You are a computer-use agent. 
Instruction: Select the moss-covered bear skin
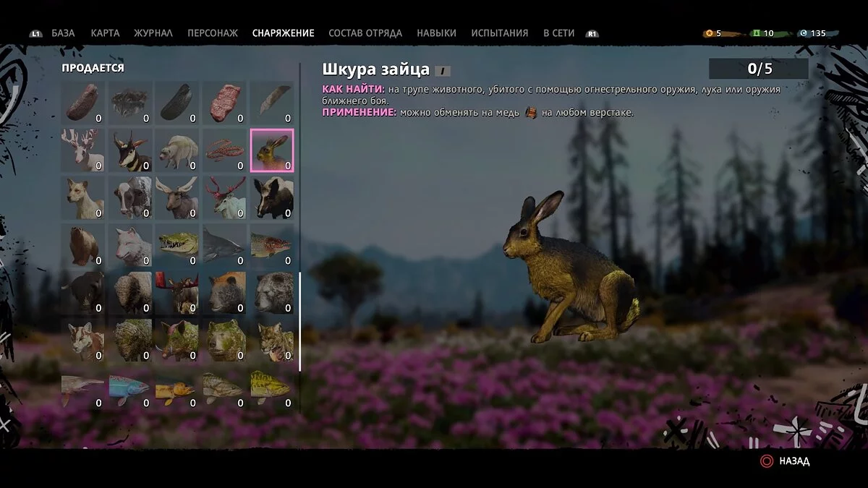pos(225,341)
